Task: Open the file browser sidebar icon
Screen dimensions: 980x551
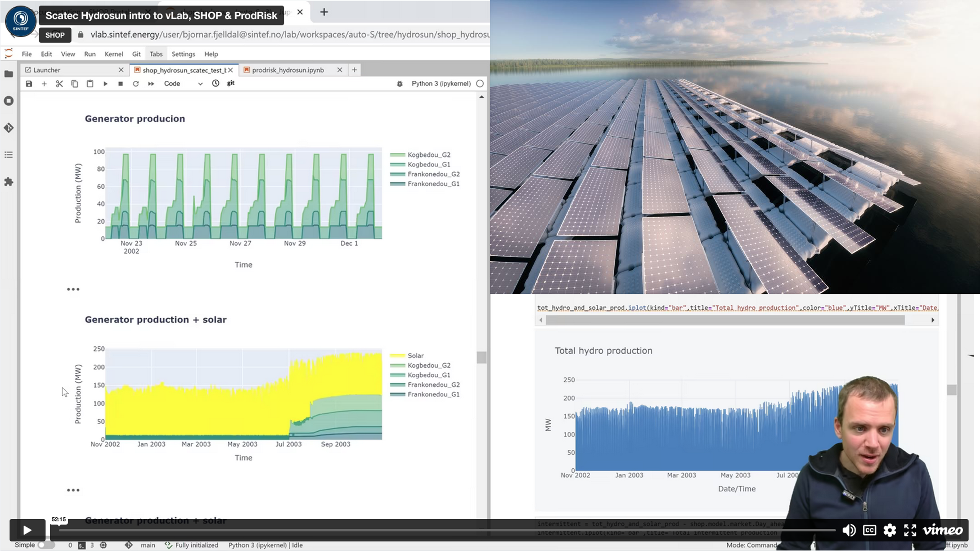Action: [x=8, y=74]
